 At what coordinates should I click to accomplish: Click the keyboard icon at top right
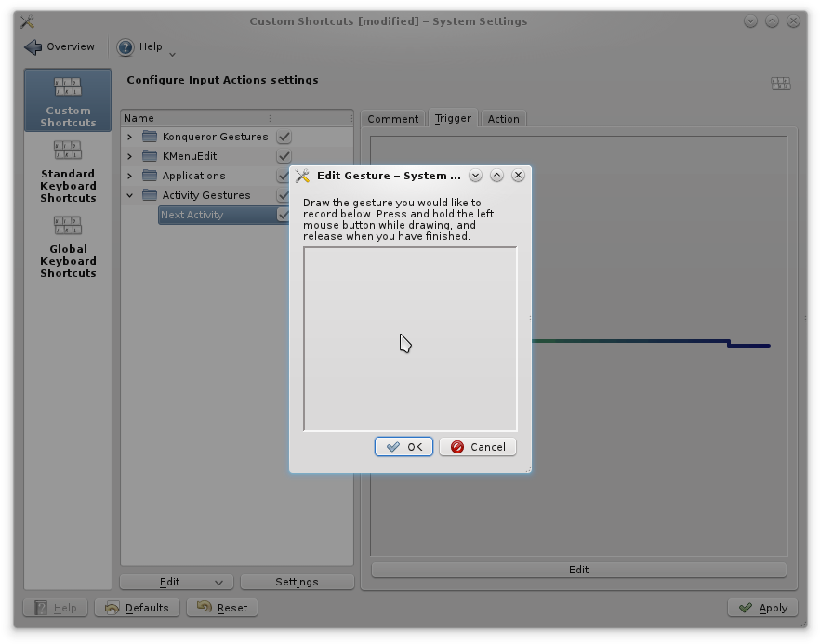780,84
